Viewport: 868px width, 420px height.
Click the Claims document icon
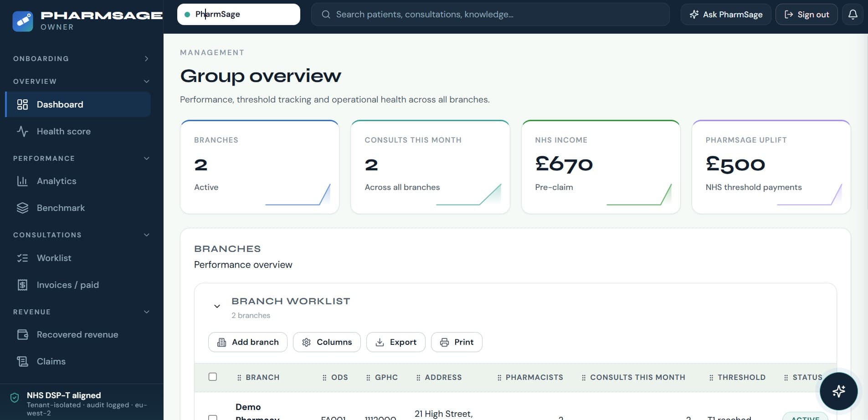(22, 361)
